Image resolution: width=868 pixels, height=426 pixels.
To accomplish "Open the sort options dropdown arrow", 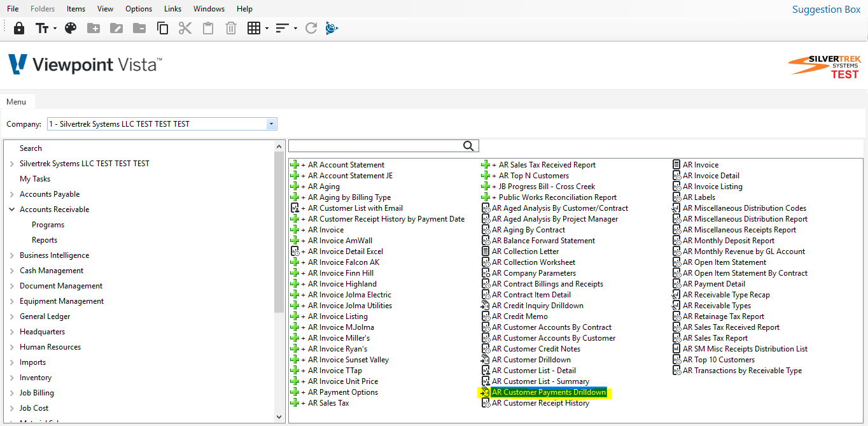I will tap(296, 29).
